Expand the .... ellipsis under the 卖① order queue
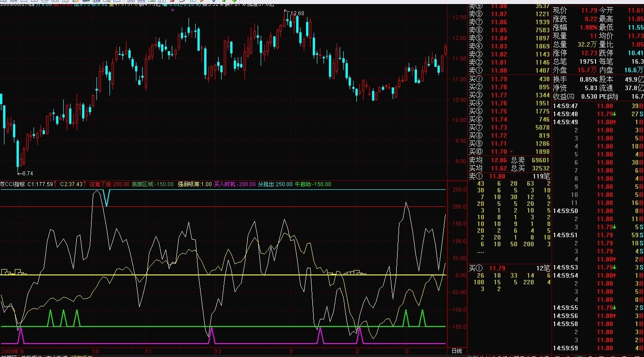Screen dimensions: 644x357 click(480, 252)
